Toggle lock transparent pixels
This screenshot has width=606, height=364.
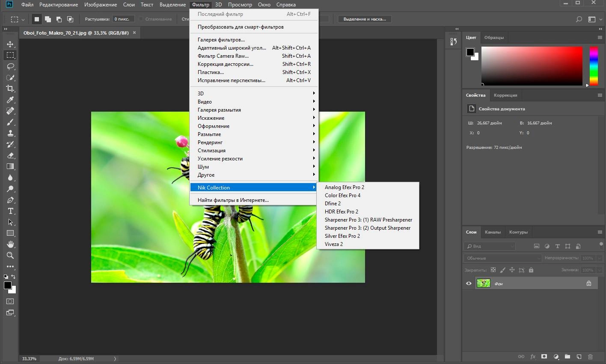click(x=493, y=270)
